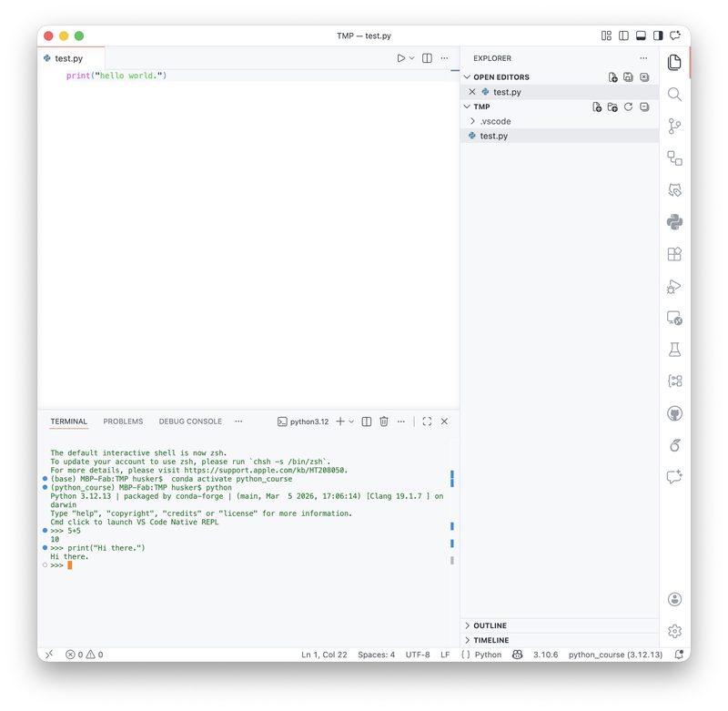Toggle the secondary side bar from title bar

[658, 36]
